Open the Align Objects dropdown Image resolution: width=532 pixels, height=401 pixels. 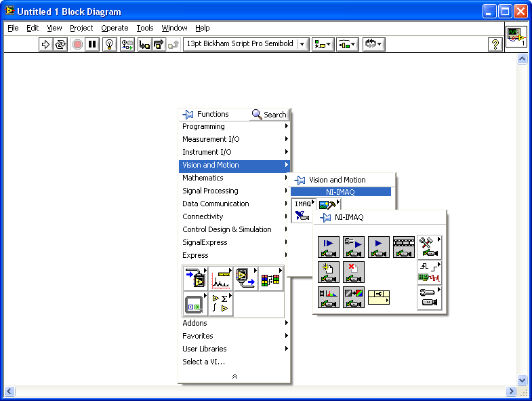click(x=323, y=44)
